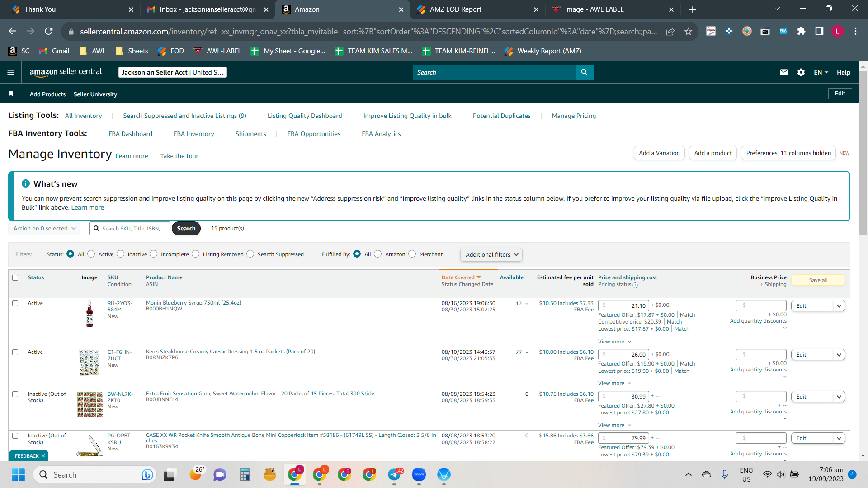868x488 pixels.
Task: Switch to the AMZ EOD Report tab
Action: coord(478,9)
